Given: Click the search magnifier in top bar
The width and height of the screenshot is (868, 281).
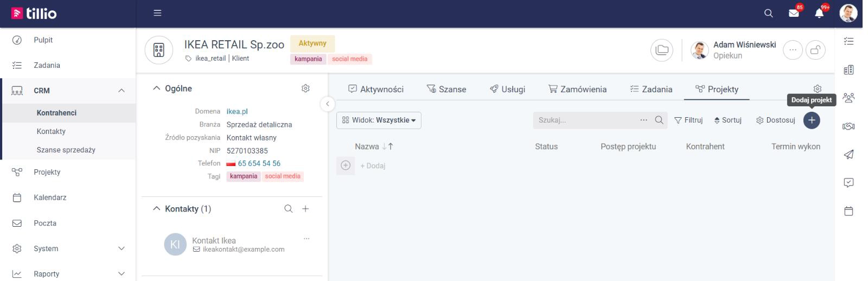Looking at the screenshot, I should 768,14.
